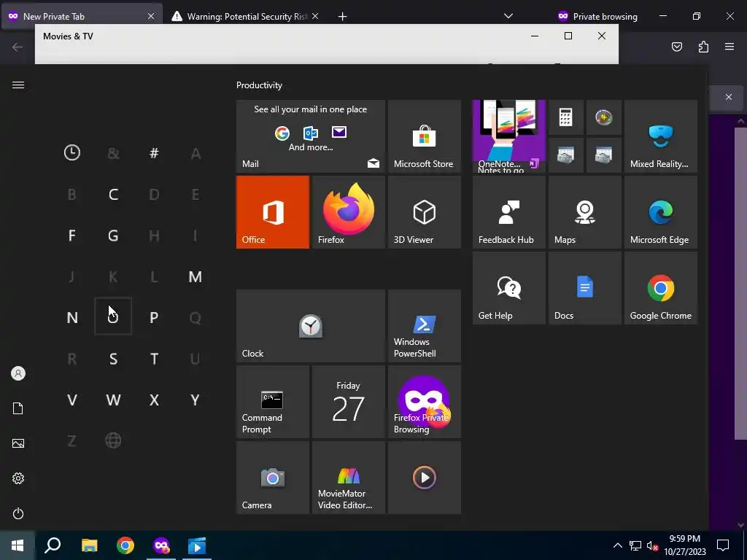Click the Productivity group header
747x560 pixels.
click(259, 85)
